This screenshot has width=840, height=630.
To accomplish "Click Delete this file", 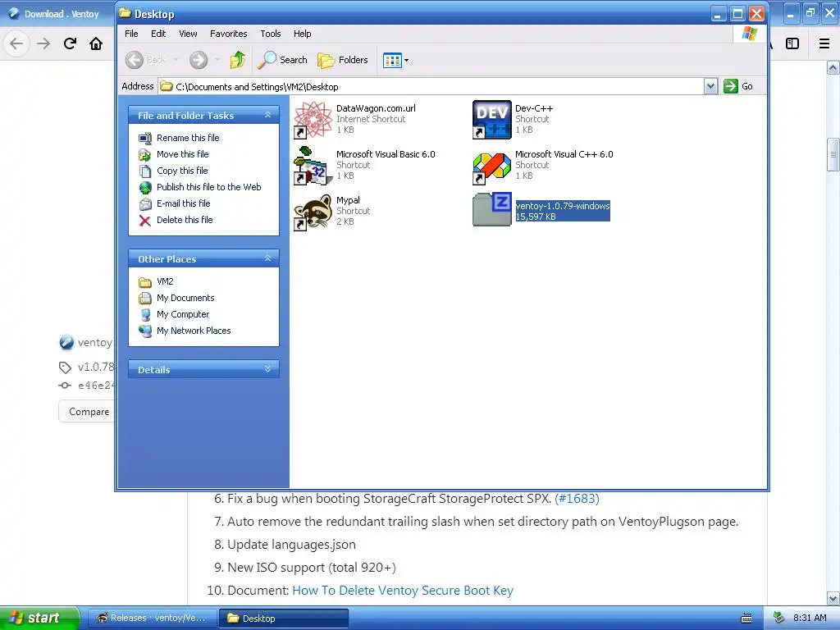I will (185, 220).
